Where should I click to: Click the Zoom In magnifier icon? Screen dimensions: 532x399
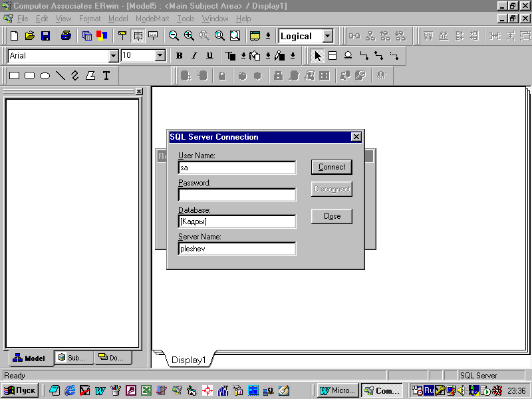click(x=189, y=36)
